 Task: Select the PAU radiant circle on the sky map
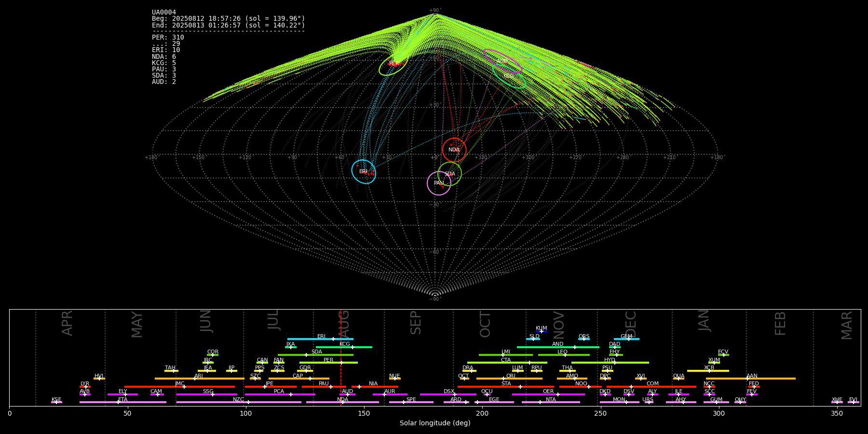439,183
